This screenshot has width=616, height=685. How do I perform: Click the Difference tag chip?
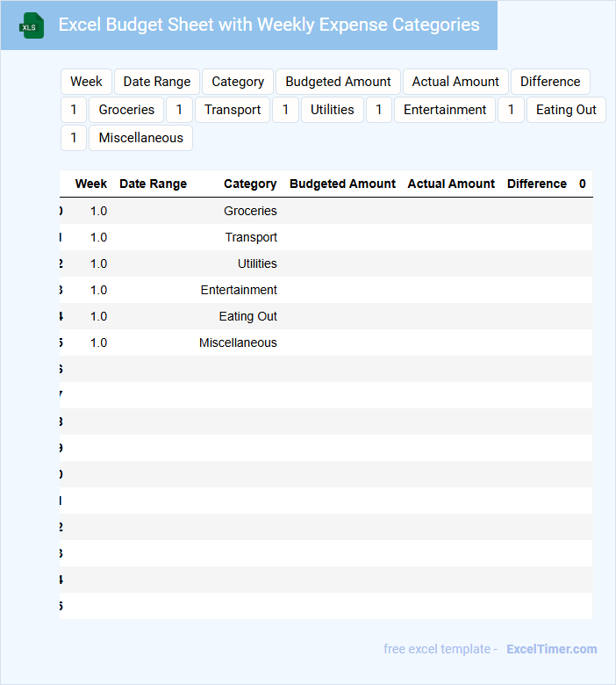coord(550,82)
